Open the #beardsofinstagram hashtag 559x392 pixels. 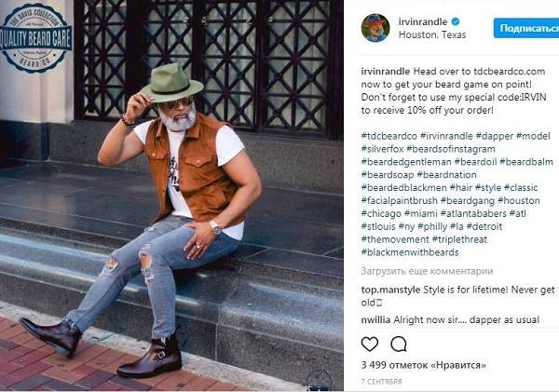click(x=459, y=149)
